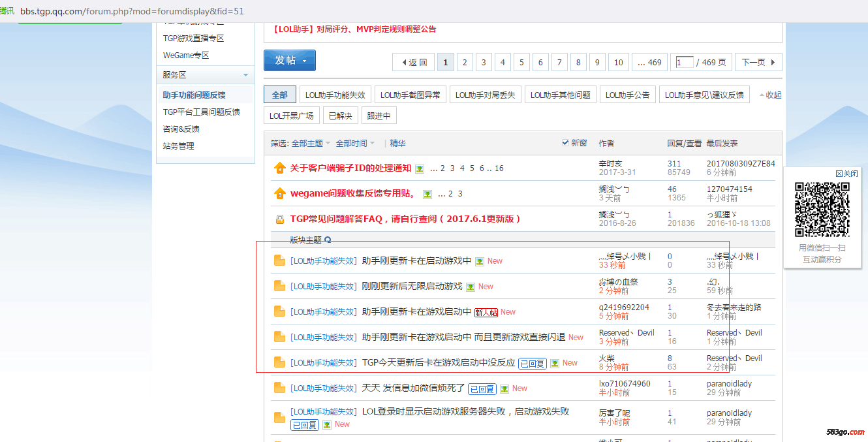Click the folder icon of 天天 发信息加微信烦死了 thread
Image resolution: width=868 pixels, height=442 pixels.
click(x=280, y=388)
